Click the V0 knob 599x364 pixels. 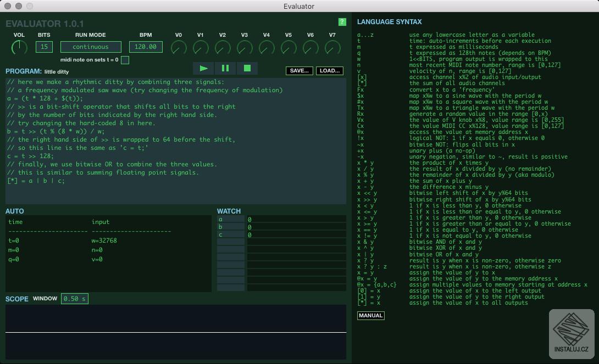179,48
